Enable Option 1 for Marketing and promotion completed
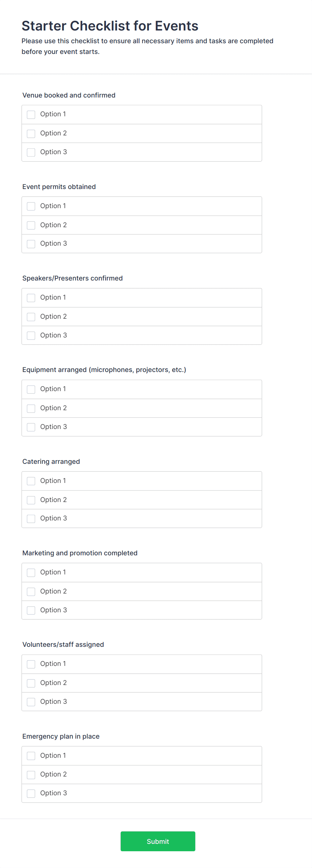Viewport: 312px width, 868px height. pyautogui.click(x=31, y=572)
